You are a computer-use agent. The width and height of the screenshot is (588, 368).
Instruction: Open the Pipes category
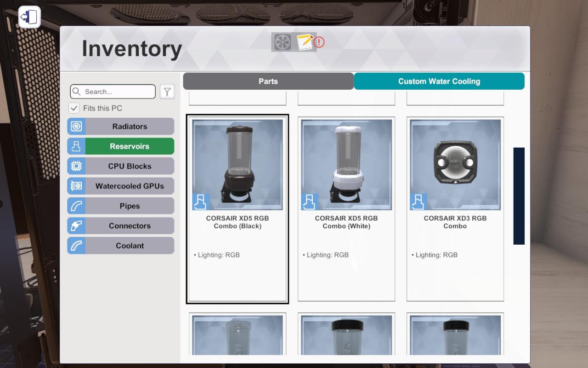click(129, 206)
